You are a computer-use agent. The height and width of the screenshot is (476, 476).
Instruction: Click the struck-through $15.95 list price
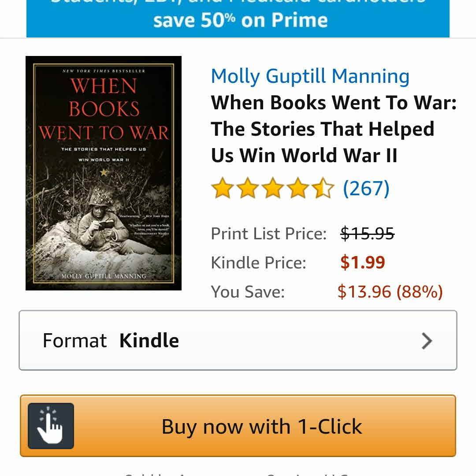point(367,234)
